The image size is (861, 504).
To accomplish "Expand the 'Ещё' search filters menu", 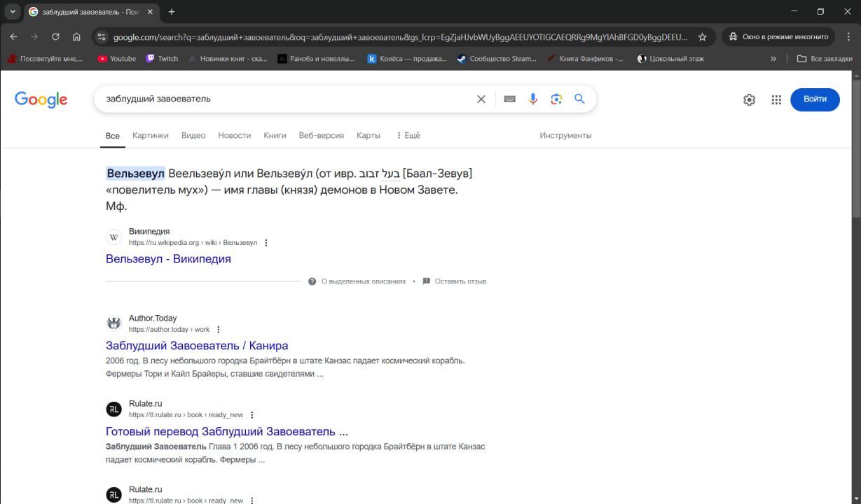I will click(x=408, y=135).
